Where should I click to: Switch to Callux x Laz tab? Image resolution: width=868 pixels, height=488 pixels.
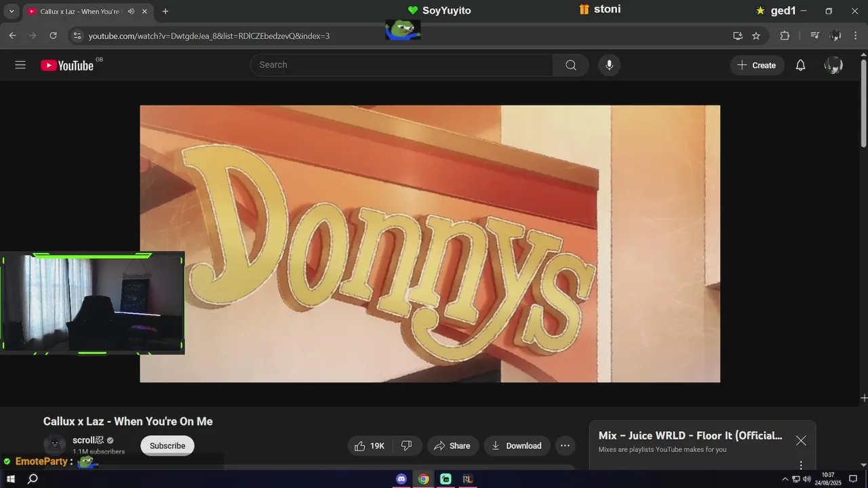(x=79, y=12)
